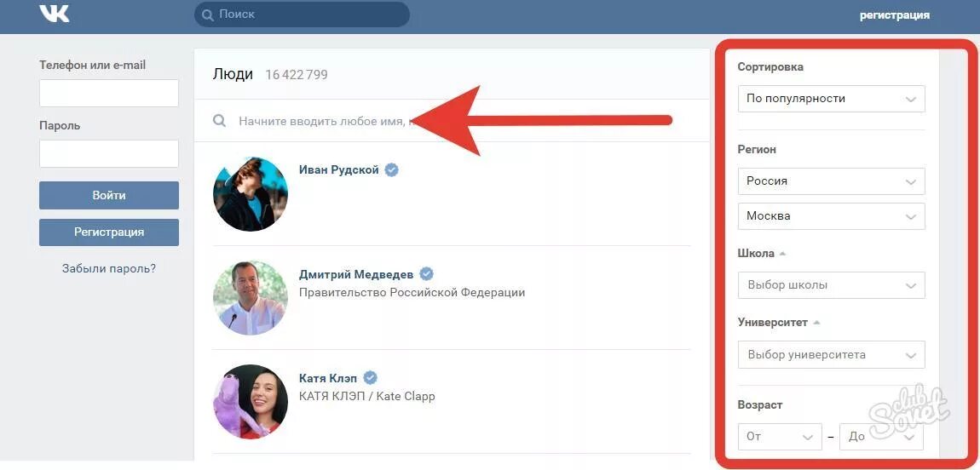Focus the Пароль password field

(109, 153)
